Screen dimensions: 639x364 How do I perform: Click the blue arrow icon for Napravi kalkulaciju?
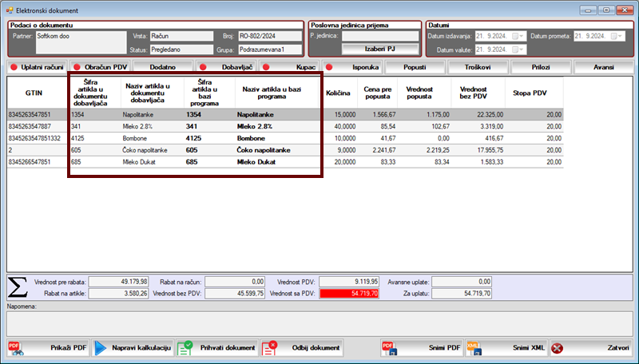pos(101,348)
